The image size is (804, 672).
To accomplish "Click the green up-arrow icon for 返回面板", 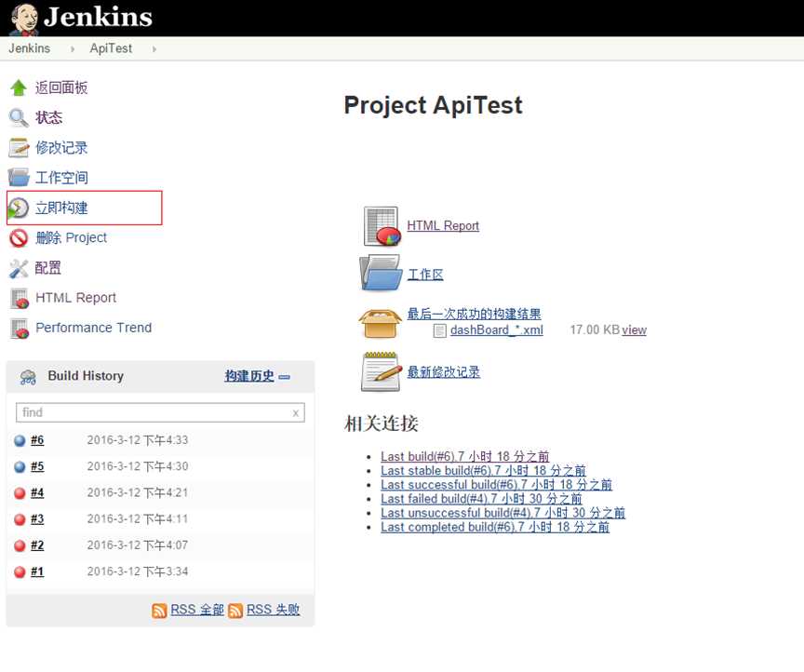I will point(19,87).
